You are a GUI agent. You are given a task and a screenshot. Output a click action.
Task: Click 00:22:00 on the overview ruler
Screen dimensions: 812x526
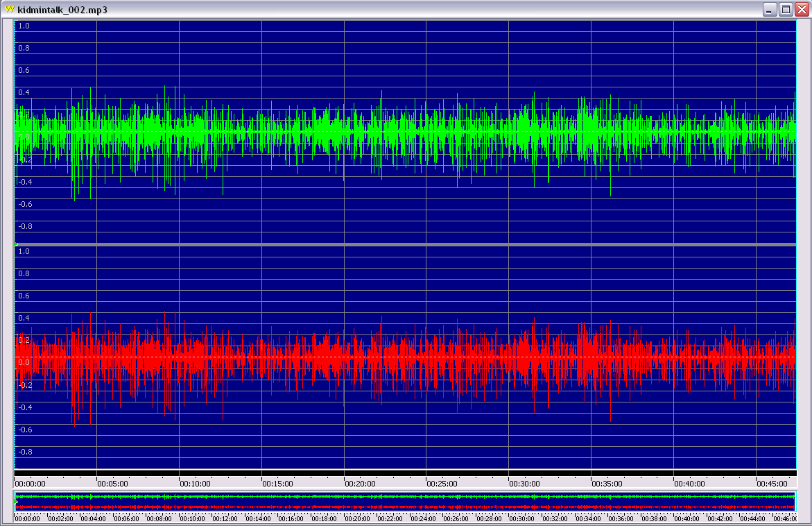click(x=390, y=518)
